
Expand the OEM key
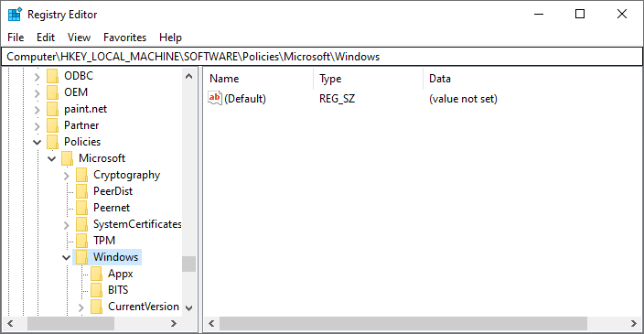(37, 93)
